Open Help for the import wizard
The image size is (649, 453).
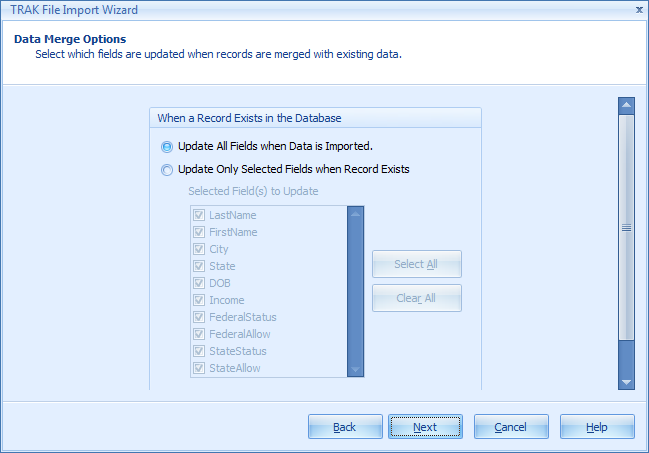click(x=597, y=427)
